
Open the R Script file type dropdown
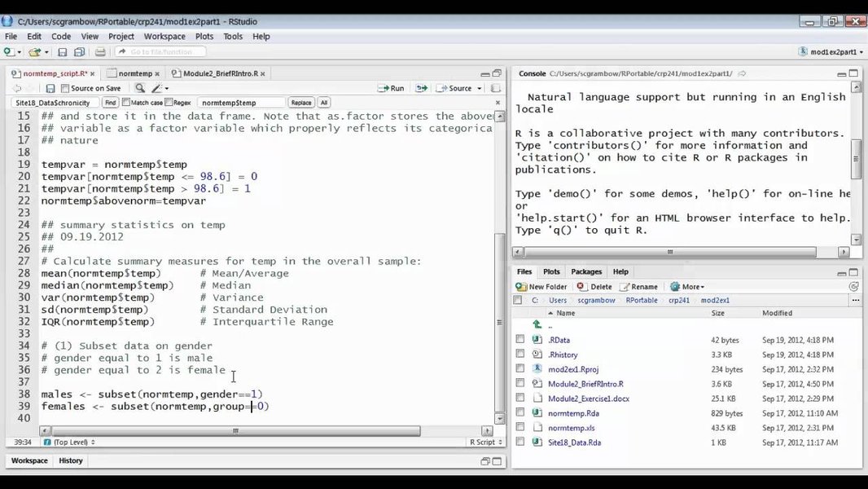tap(485, 442)
